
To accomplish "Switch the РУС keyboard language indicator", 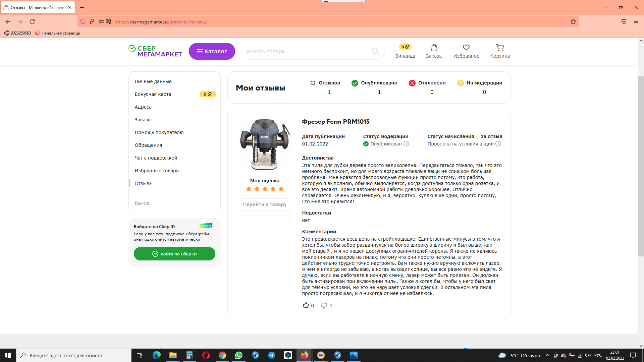I will pyautogui.click(x=598, y=355).
